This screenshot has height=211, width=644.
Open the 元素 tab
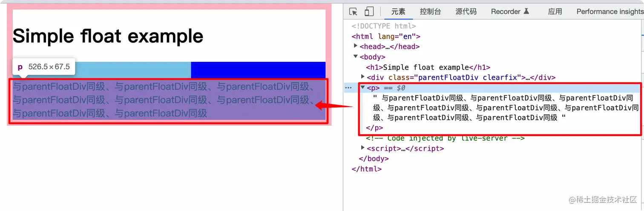pyautogui.click(x=398, y=12)
